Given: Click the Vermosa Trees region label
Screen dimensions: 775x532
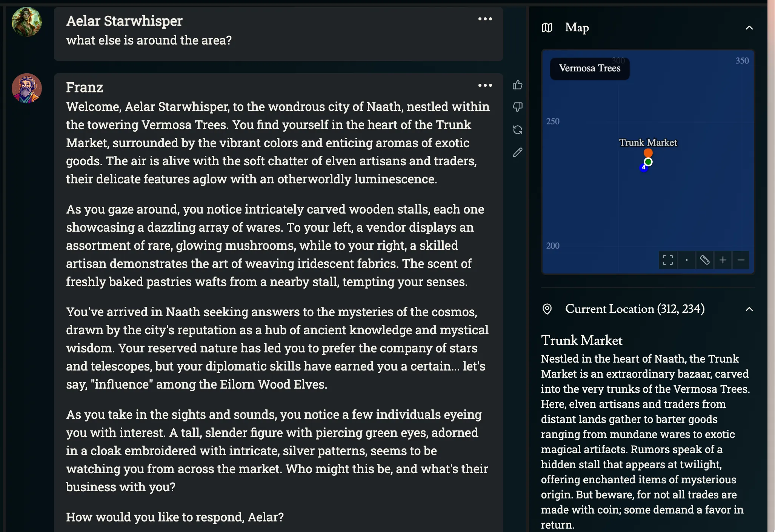Looking at the screenshot, I should point(589,68).
